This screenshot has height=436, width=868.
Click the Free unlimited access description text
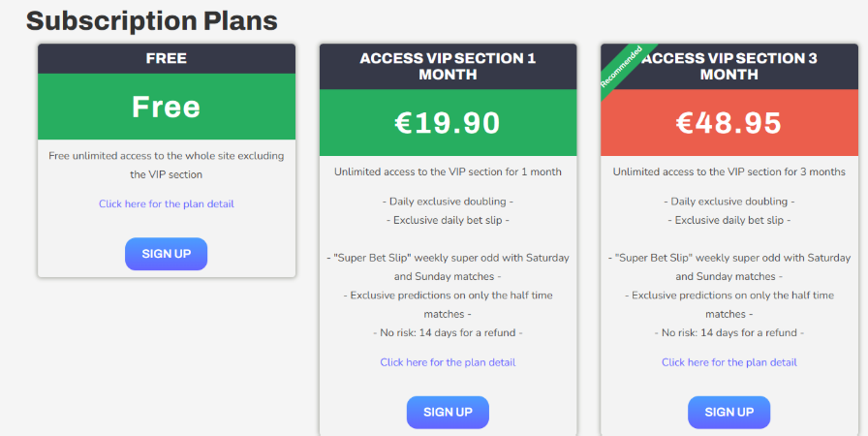[x=166, y=164]
